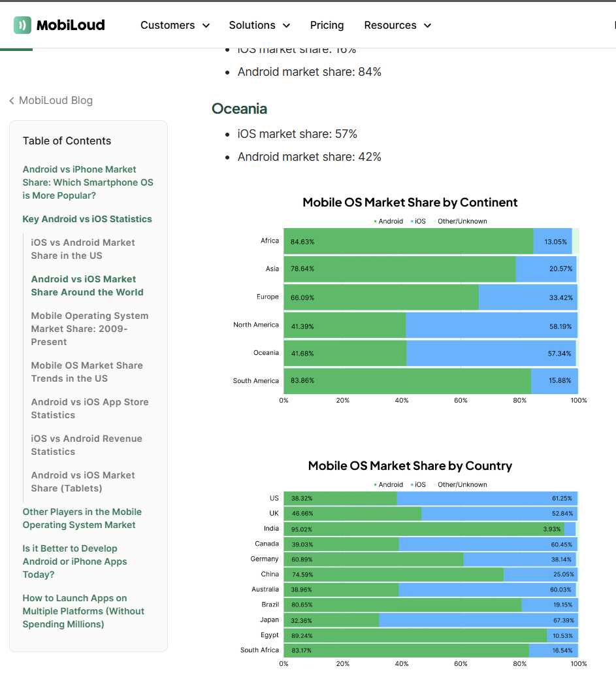The image size is (616, 681).
Task: Click iOS legend entry in Country chart
Action: point(419,485)
